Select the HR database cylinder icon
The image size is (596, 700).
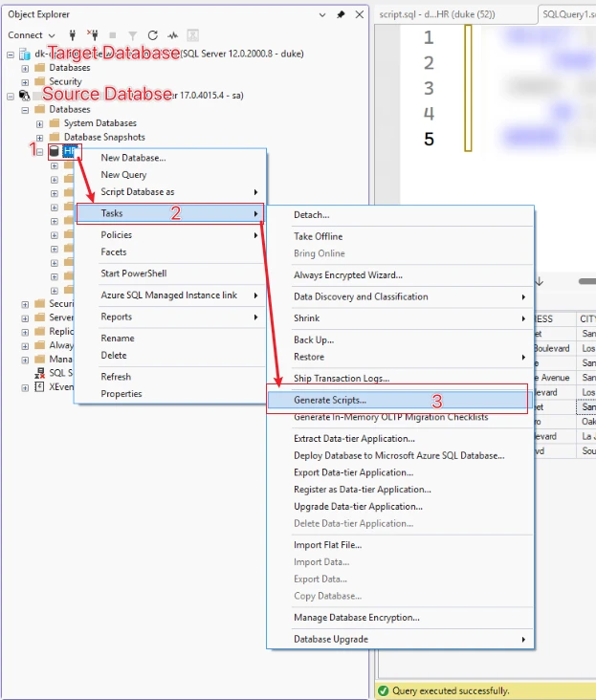click(54, 151)
